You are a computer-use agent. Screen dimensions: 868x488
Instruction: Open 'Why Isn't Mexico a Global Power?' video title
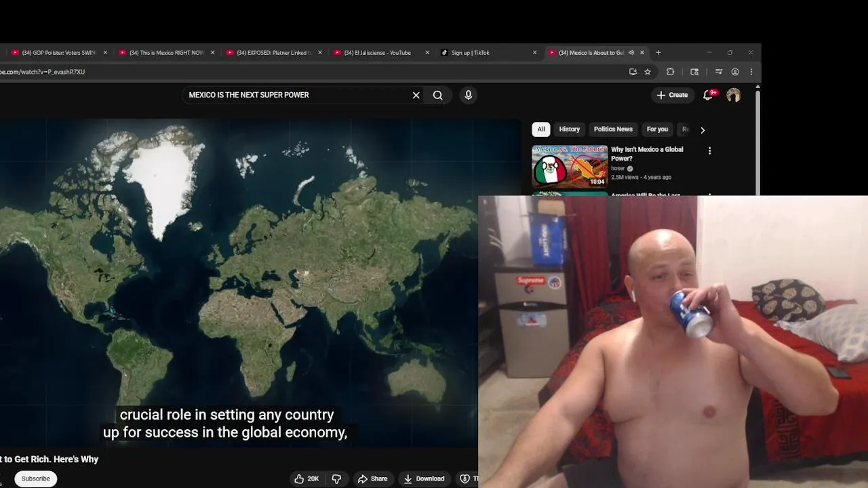[647, 154]
